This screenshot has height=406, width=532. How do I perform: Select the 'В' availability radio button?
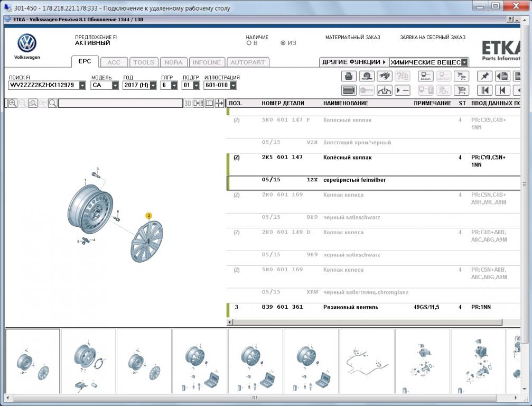tap(249, 43)
